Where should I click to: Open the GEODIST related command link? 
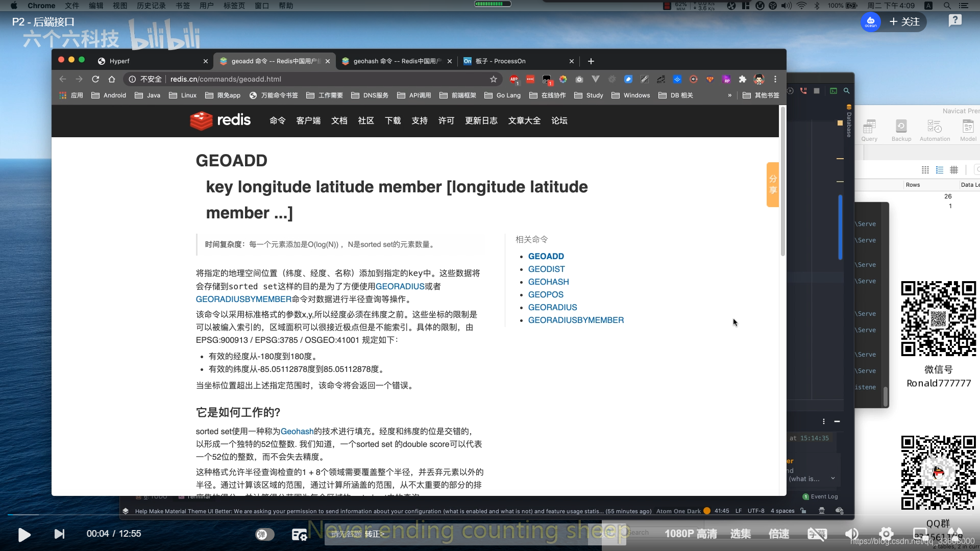(547, 269)
